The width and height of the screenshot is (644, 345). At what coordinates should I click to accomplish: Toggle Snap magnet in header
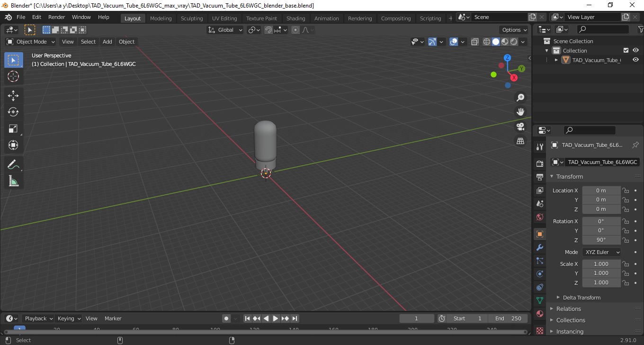[x=268, y=30]
